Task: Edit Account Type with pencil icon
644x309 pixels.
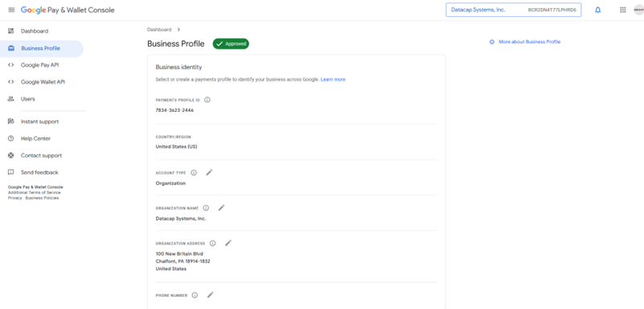Action: coord(209,172)
